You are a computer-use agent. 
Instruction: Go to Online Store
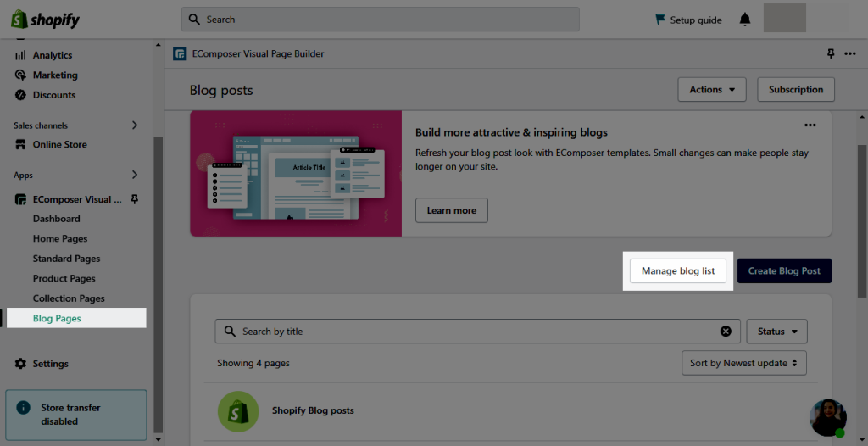[60, 145]
